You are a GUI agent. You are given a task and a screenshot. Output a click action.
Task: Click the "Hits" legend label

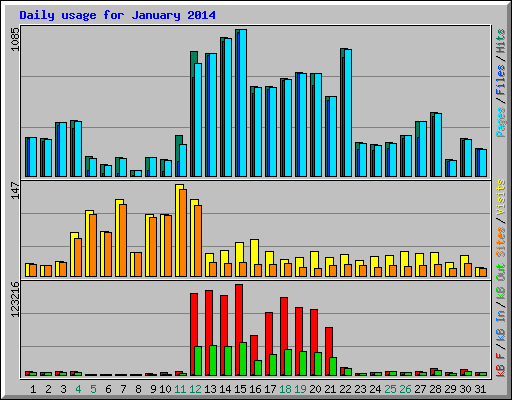500,41
